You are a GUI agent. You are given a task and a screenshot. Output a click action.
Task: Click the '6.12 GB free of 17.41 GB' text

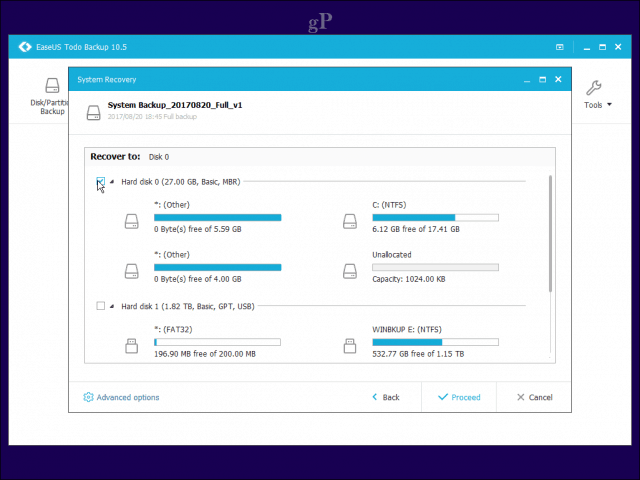416,229
